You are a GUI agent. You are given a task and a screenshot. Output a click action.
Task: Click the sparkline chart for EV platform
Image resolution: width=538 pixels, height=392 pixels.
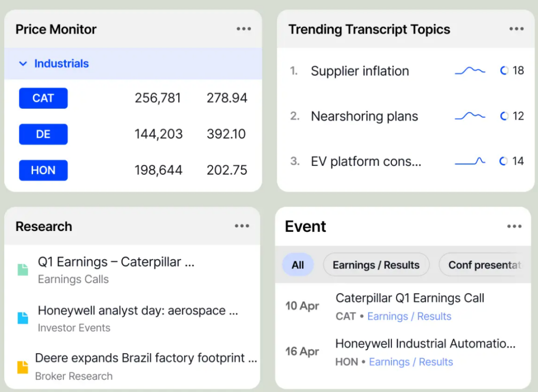[x=470, y=161]
